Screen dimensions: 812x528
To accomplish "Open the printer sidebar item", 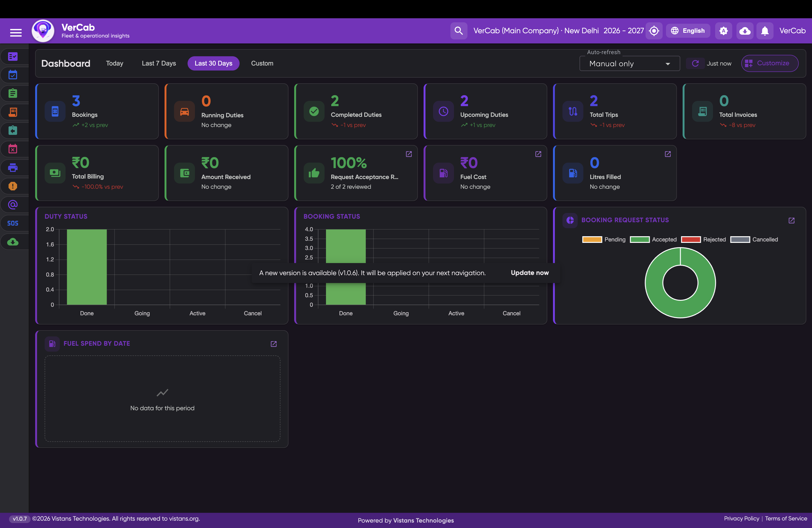I will 13,167.
